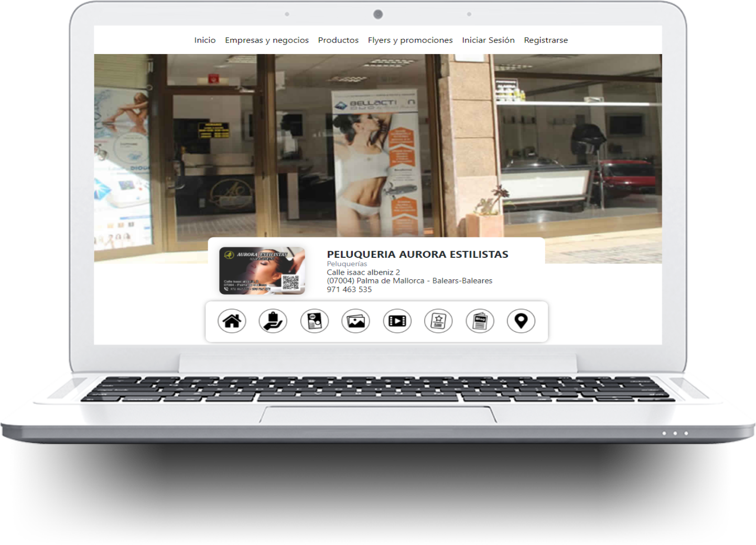Open the reviews flyer icon with star
This screenshot has width=756, height=545.
pyautogui.click(x=438, y=321)
